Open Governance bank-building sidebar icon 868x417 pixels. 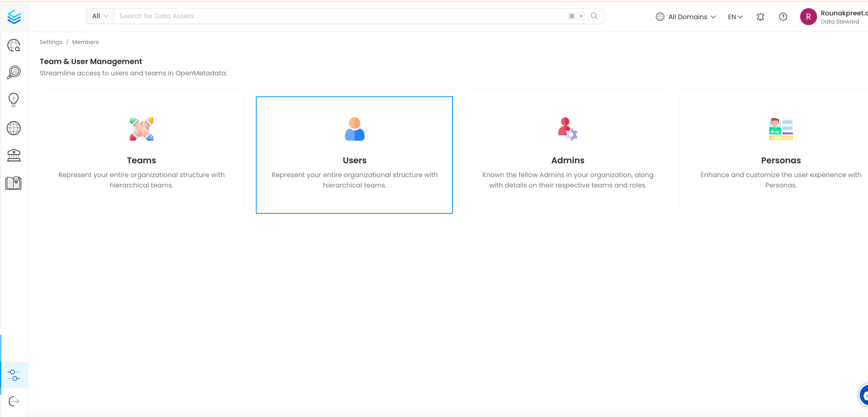[14, 155]
